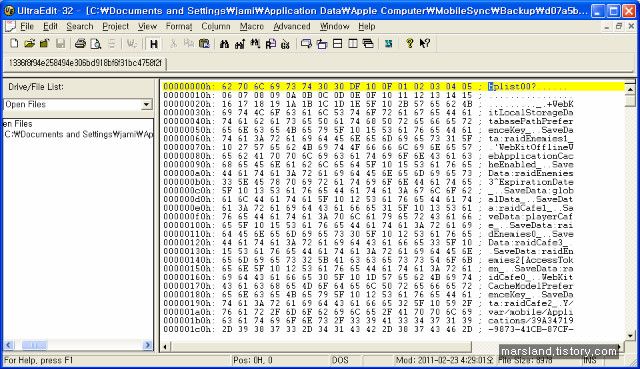Click the Close File toolbar icon

44,43
